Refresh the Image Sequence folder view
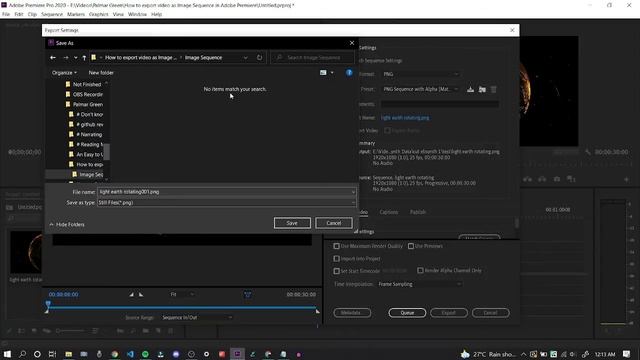Viewport: 640px width, 360px height. 259,58
